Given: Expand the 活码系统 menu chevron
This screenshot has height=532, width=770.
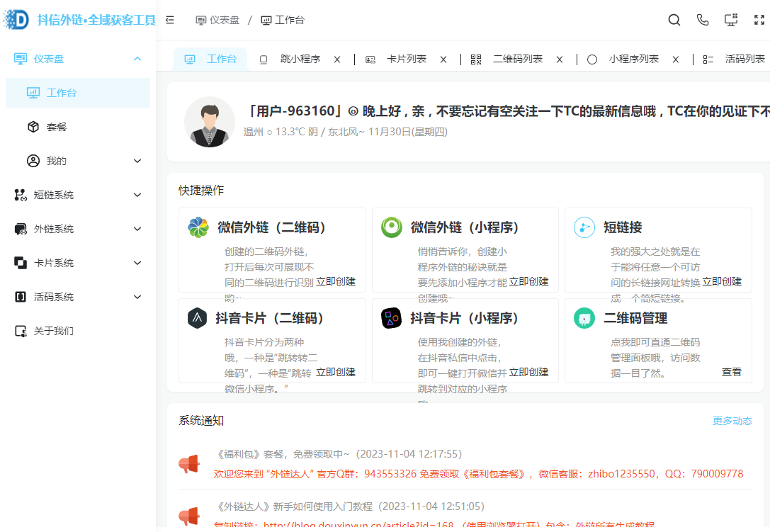Looking at the screenshot, I should point(137,297).
